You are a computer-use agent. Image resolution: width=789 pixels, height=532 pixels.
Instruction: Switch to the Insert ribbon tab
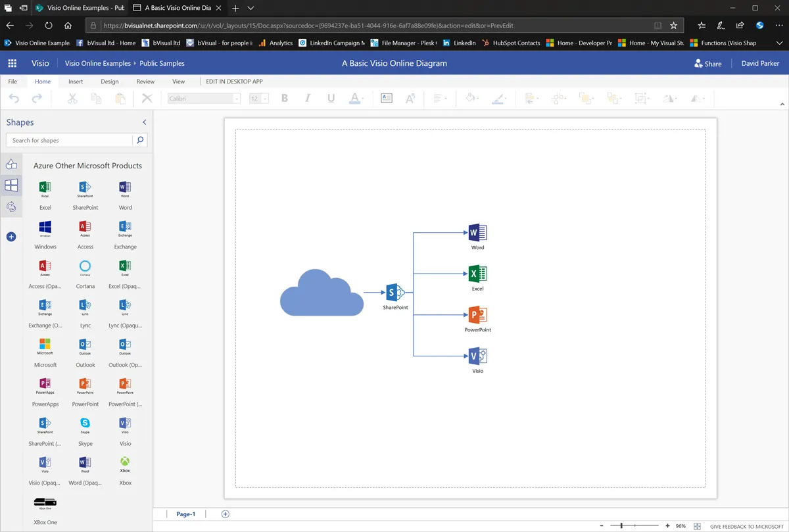pos(75,81)
